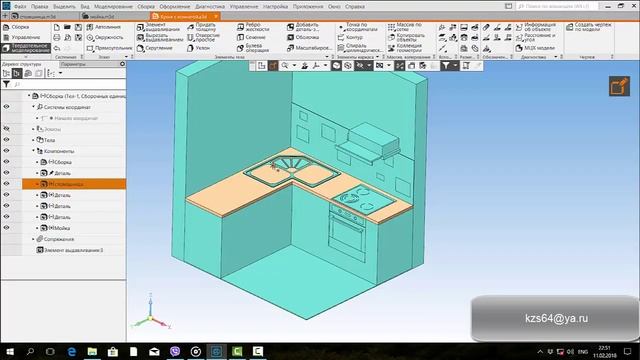Open the filter dropdown arrow in view toolbar
640x360 pixels.
pos(455,66)
